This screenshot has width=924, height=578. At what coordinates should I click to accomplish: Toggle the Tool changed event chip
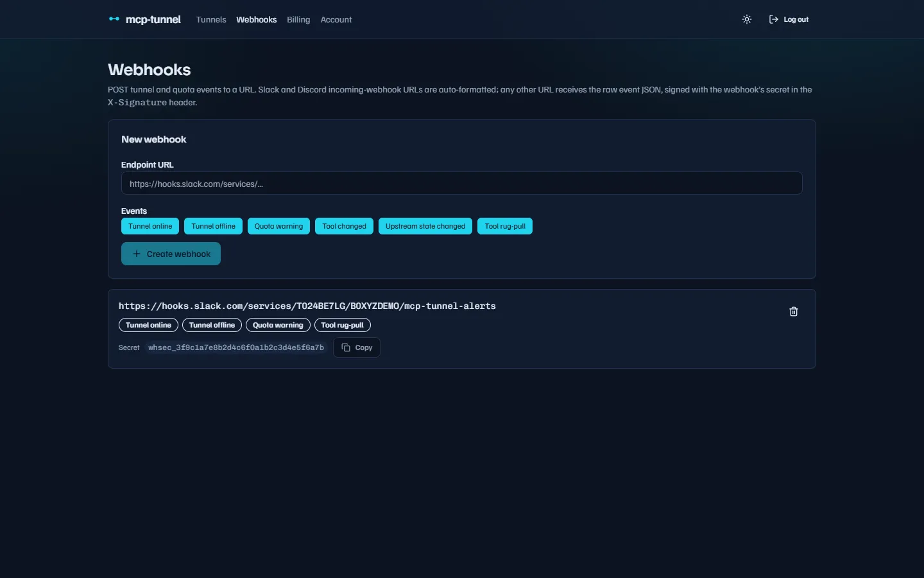[x=344, y=226]
